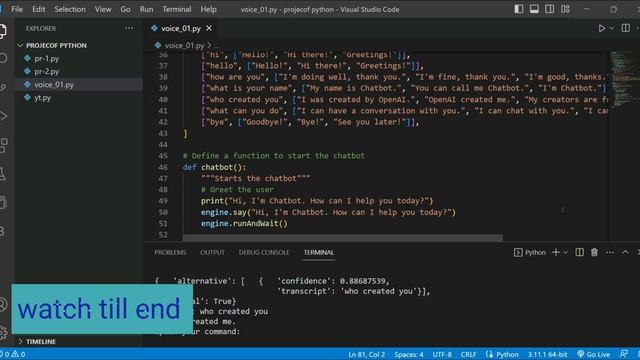Switch to the DEBUG CONSOLE tab
The image size is (640, 360).
(x=264, y=252)
